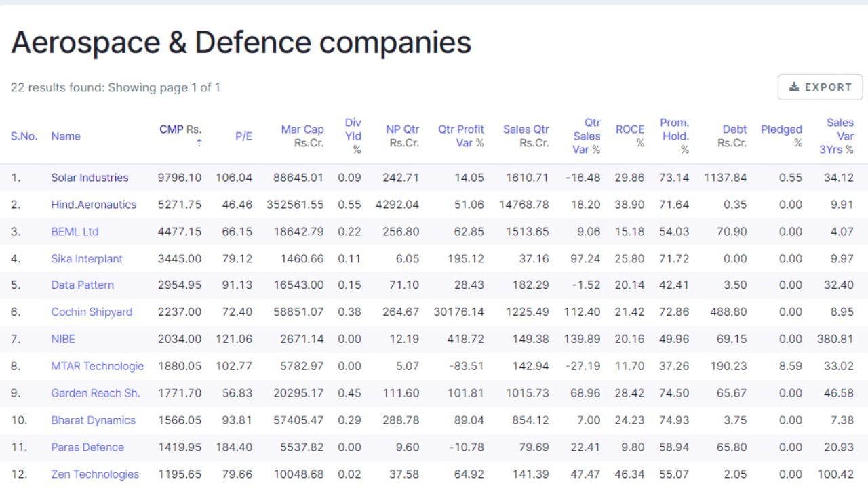Viewport: 868px width, 488px height.
Task: Open Hind.Aeronautics company link
Action: point(94,205)
